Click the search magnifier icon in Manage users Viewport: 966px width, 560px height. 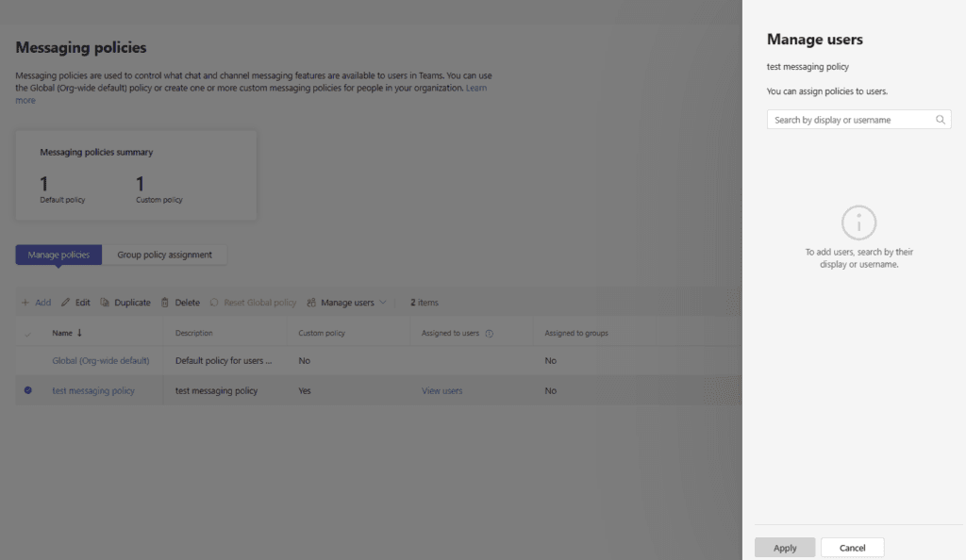(x=941, y=120)
